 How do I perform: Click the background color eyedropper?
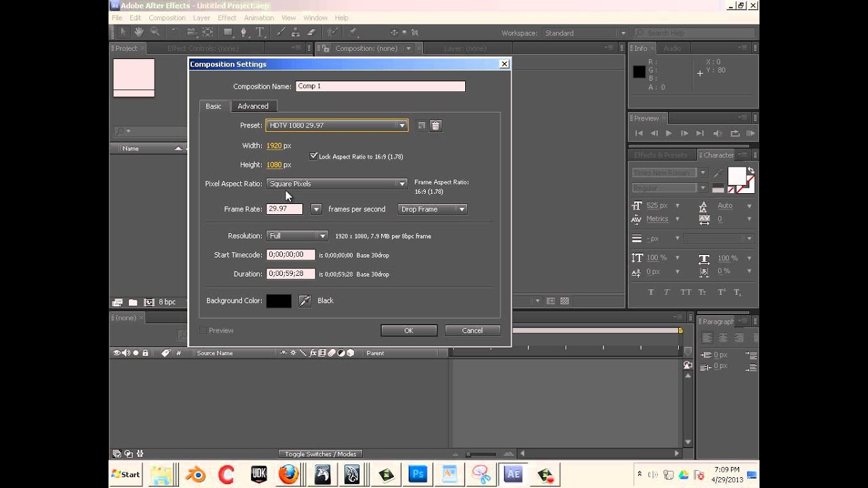[x=304, y=301]
